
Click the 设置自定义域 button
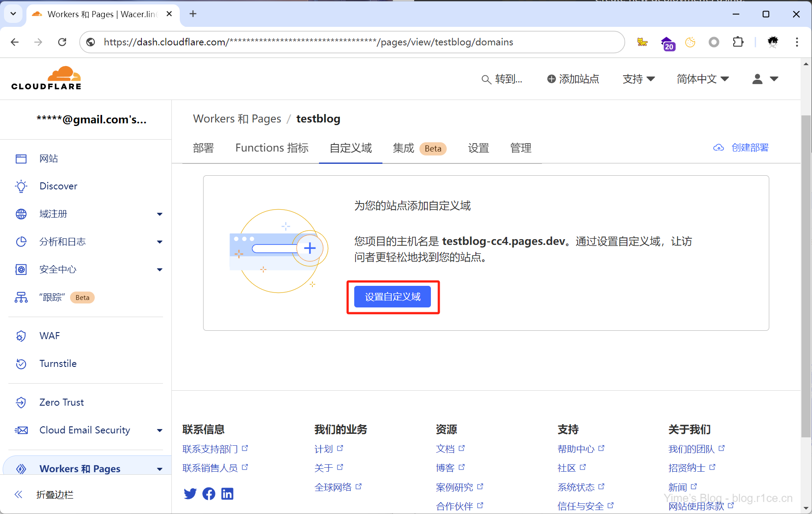coord(393,297)
